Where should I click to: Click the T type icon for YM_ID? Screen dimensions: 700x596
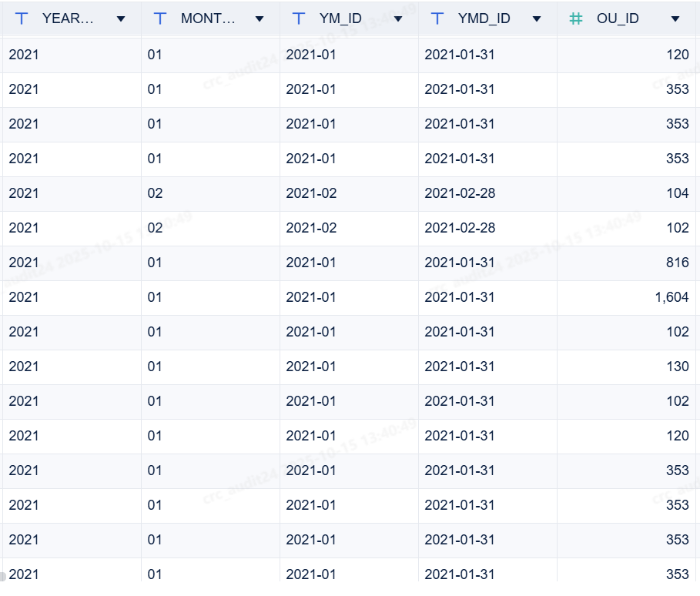point(299,18)
